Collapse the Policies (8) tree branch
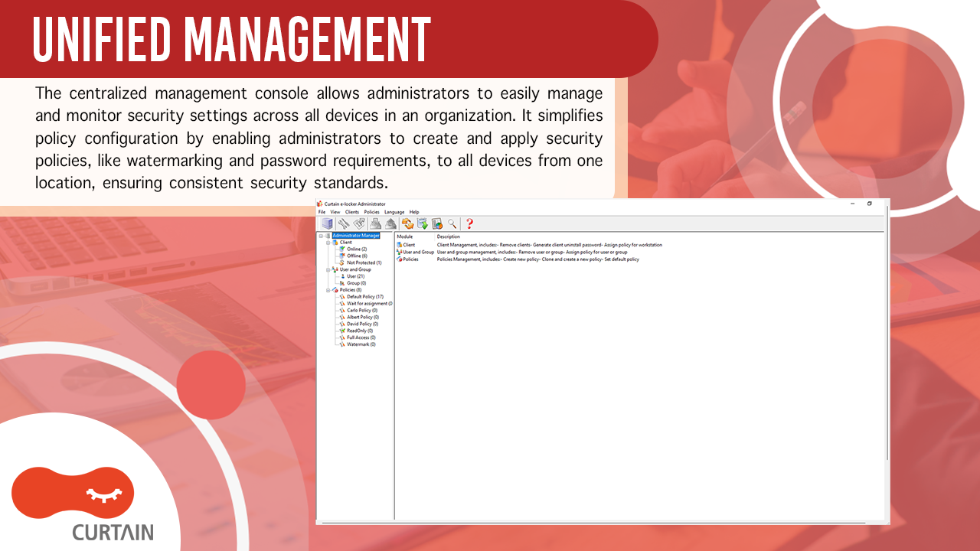Viewport: 980px width, 551px height. [x=328, y=290]
